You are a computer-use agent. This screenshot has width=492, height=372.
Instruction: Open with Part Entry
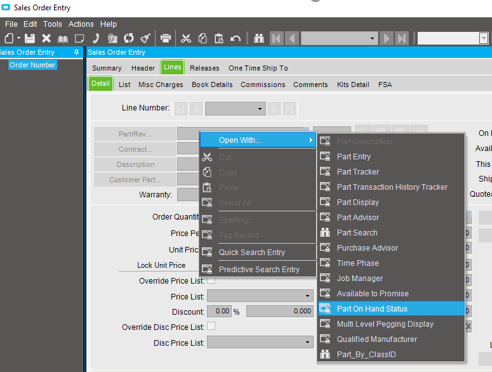click(391, 157)
